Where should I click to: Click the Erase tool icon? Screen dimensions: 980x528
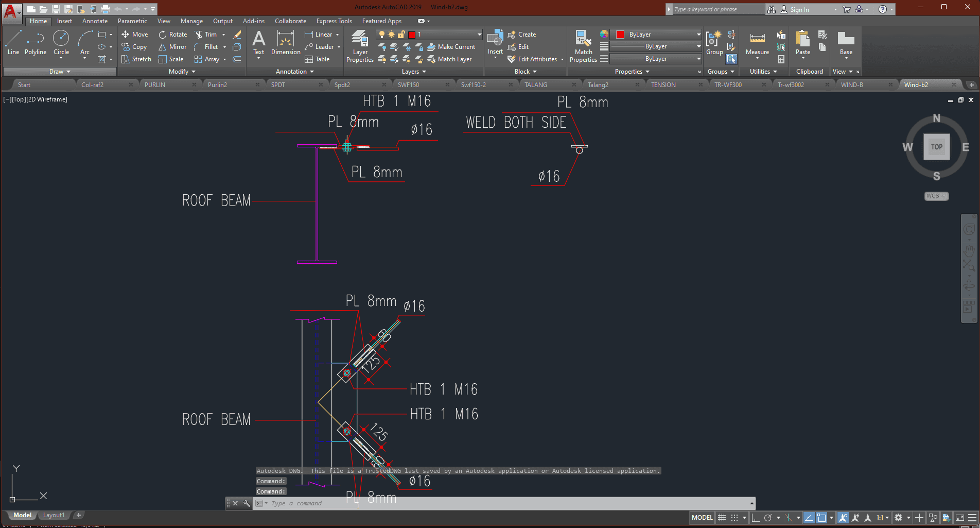click(x=237, y=35)
